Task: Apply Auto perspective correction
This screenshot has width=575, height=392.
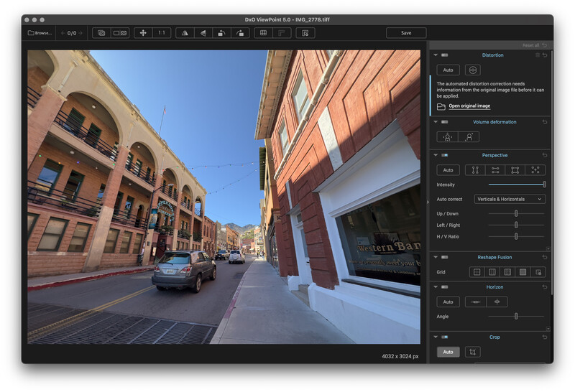Action: [448, 170]
